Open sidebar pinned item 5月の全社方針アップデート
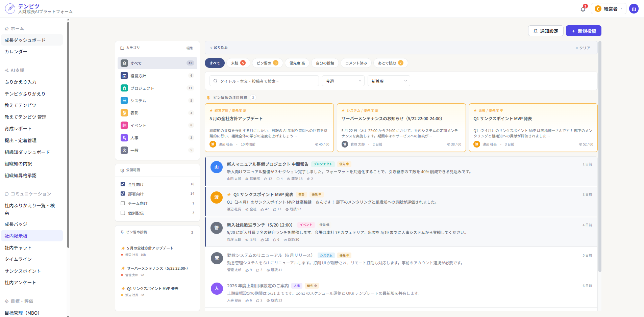This screenshot has height=317, width=644. [157, 252]
